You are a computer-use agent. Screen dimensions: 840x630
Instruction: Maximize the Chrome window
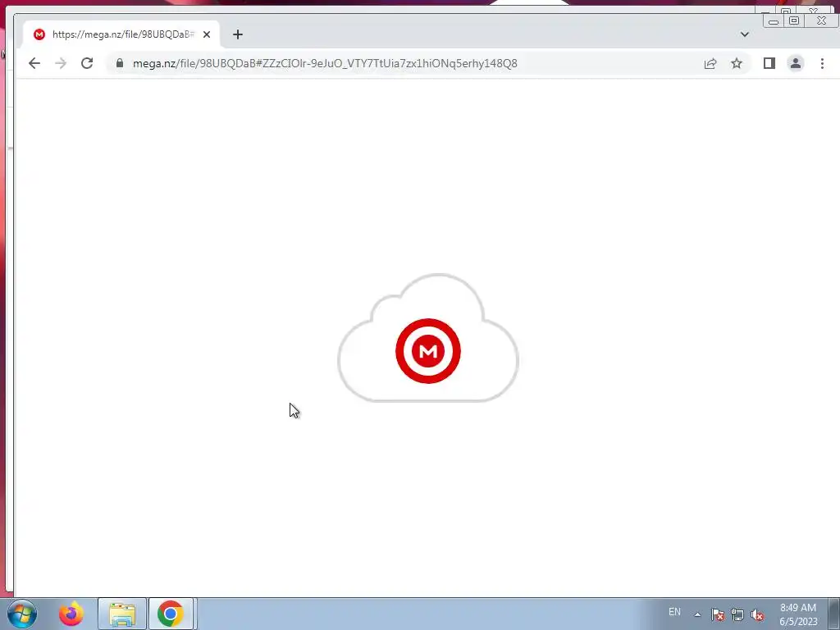click(x=794, y=21)
